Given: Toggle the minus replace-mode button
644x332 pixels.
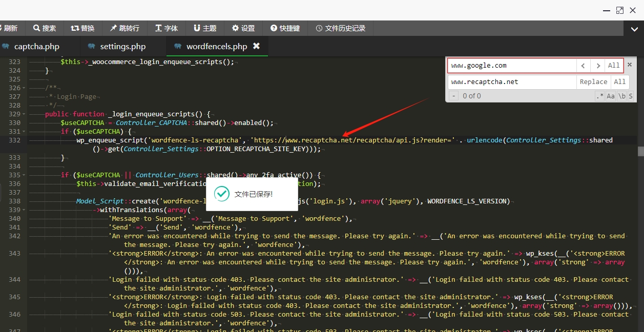Looking at the screenshot, I should click(453, 96).
